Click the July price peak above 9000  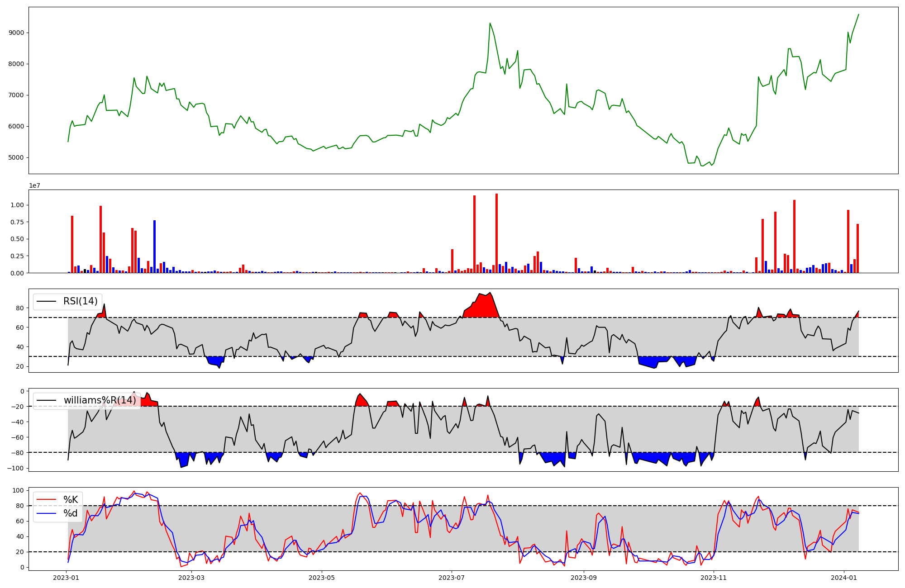click(x=490, y=24)
